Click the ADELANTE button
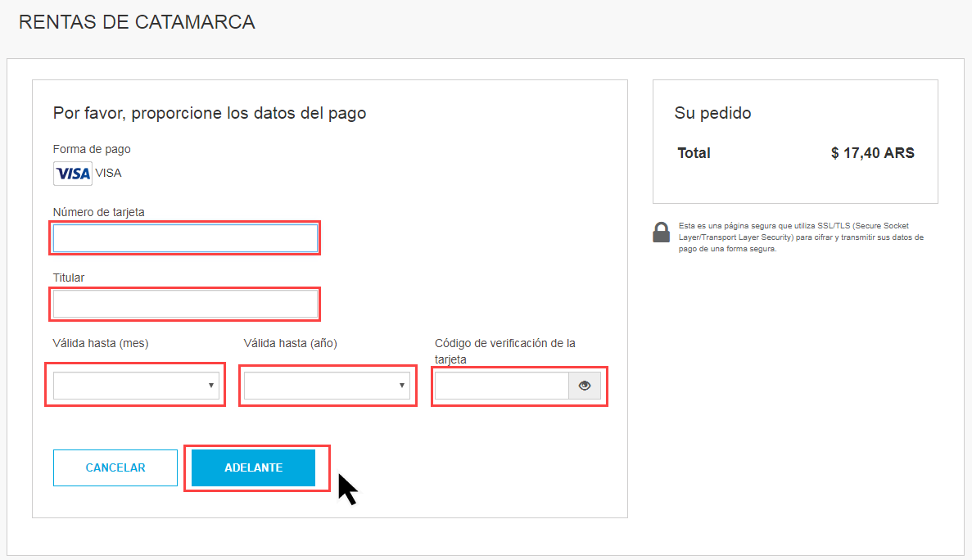 (x=254, y=467)
